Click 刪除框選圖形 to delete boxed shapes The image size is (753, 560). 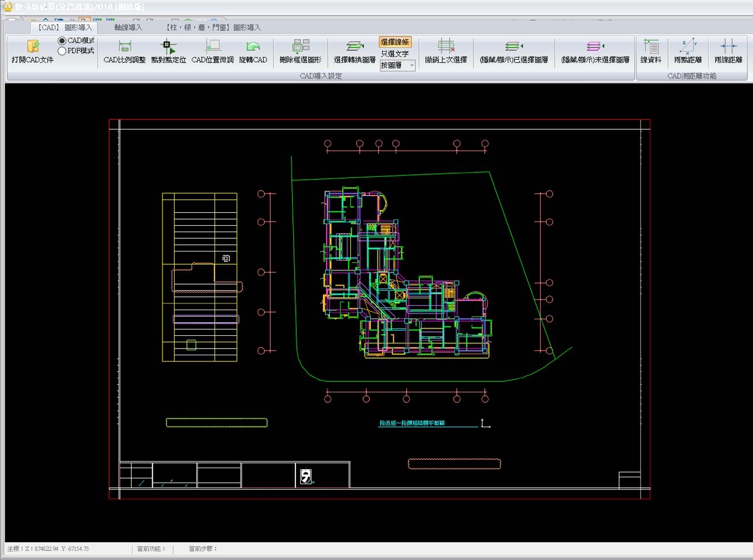tap(301, 51)
